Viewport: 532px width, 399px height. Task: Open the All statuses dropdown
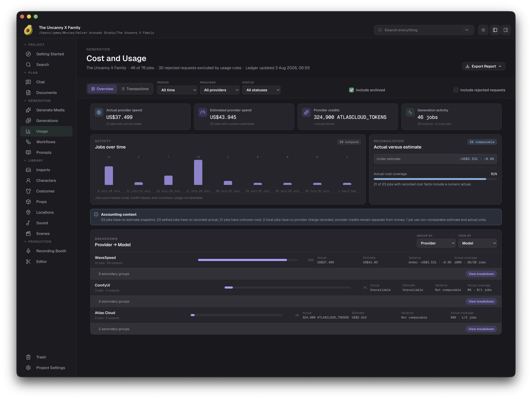click(x=261, y=90)
